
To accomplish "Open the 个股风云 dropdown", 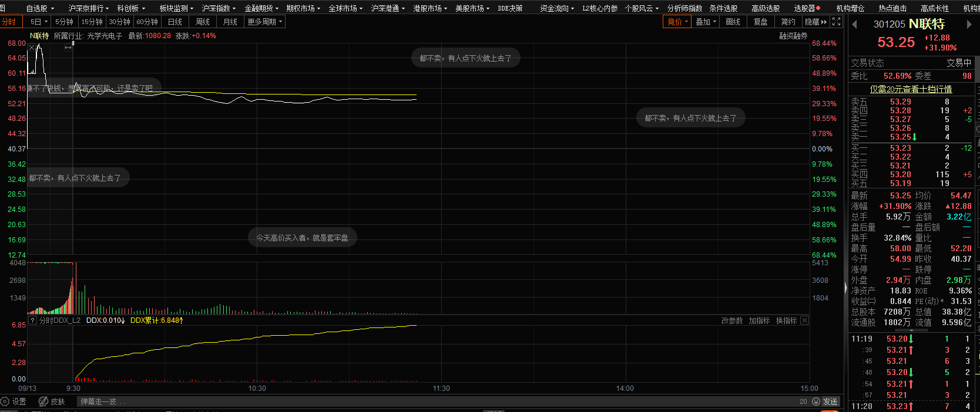I will click(642, 8).
